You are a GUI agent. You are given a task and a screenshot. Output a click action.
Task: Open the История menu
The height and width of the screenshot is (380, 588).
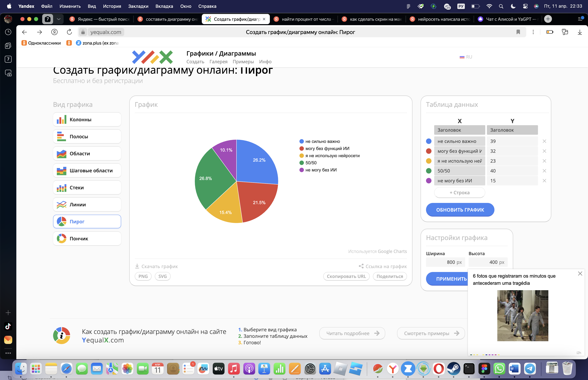tap(112, 6)
